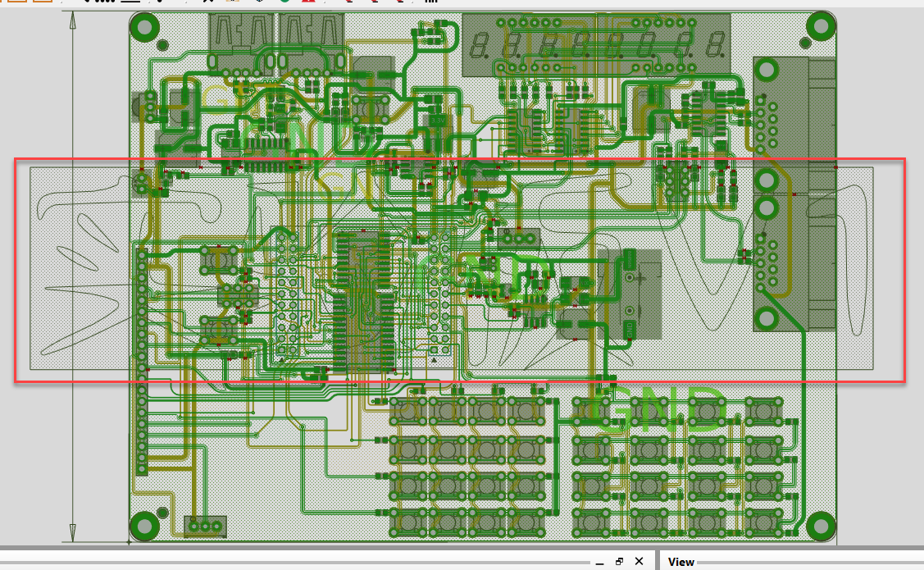Select the top-right mounting hole

click(820, 26)
